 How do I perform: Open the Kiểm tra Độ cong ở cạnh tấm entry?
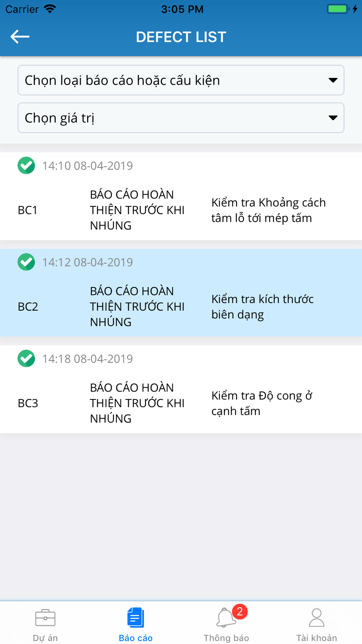coord(262,403)
